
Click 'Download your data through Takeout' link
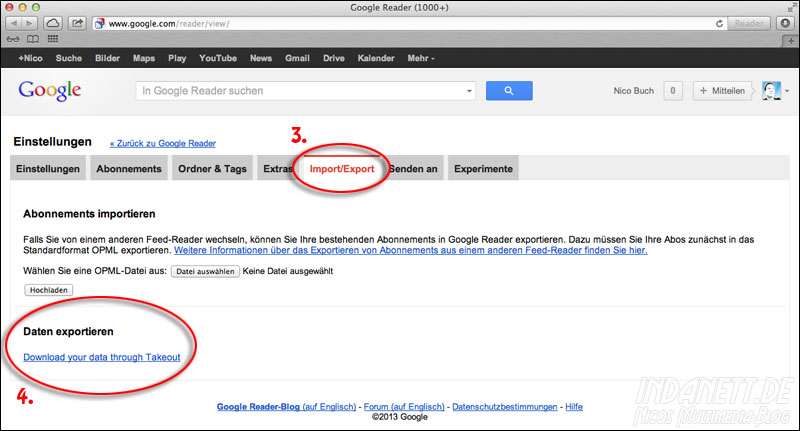pyautogui.click(x=102, y=357)
